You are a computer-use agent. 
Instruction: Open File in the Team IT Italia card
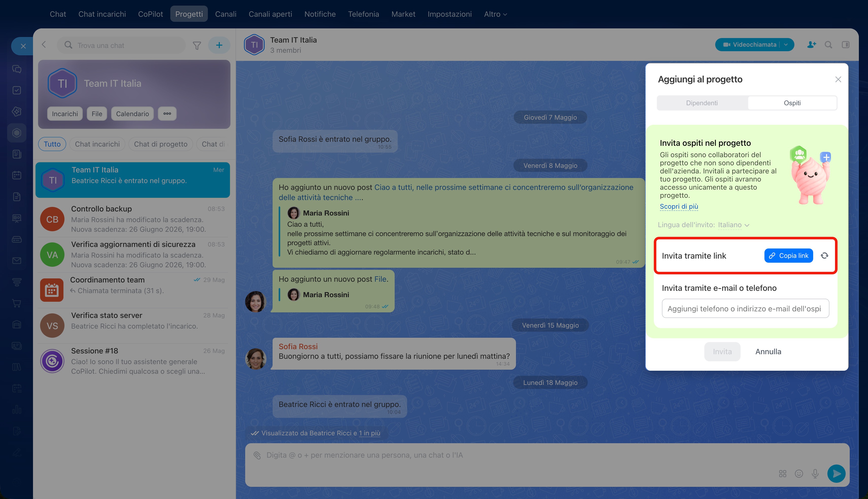pos(97,114)
